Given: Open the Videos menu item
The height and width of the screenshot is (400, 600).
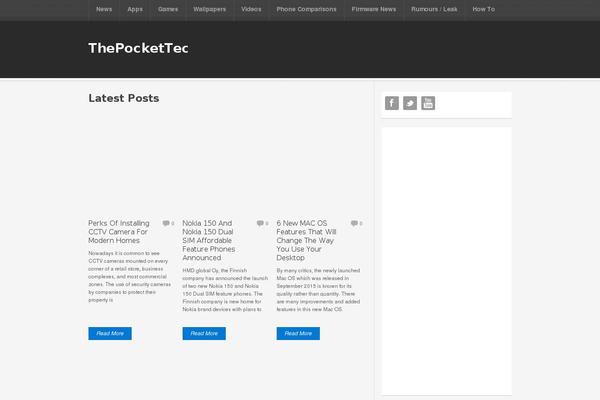Looking at the screenshot, I should tap(251, 9).
